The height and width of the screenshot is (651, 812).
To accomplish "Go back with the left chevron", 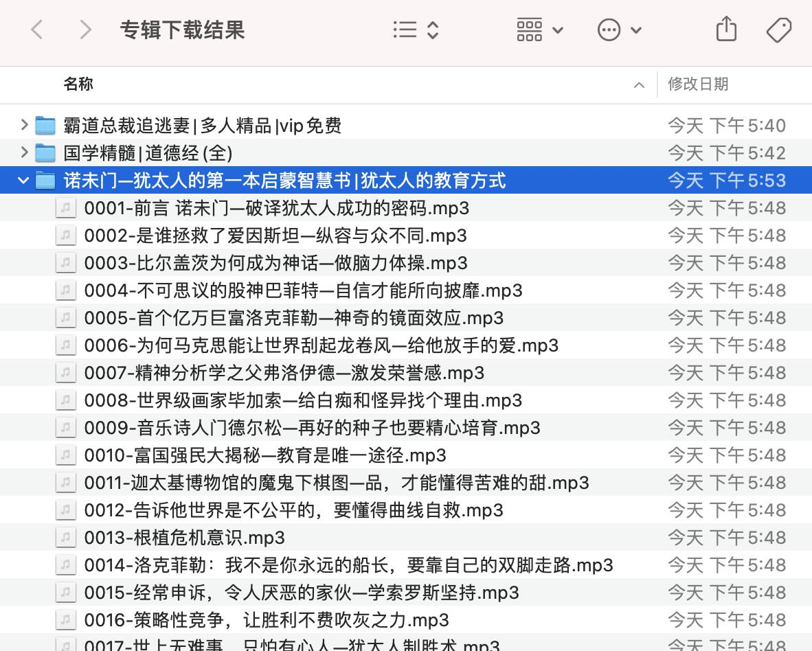I will click(x=37, y=30).
